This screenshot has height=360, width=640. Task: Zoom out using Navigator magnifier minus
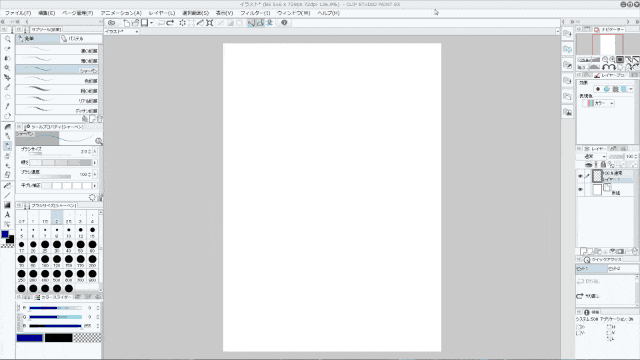tap(605, 60)
